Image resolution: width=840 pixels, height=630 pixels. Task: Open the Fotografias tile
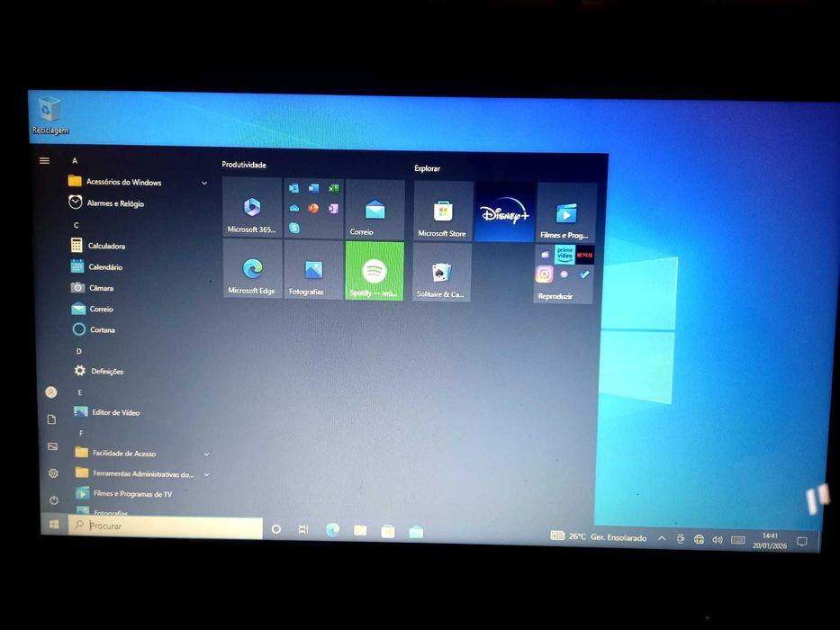(313, 269)
